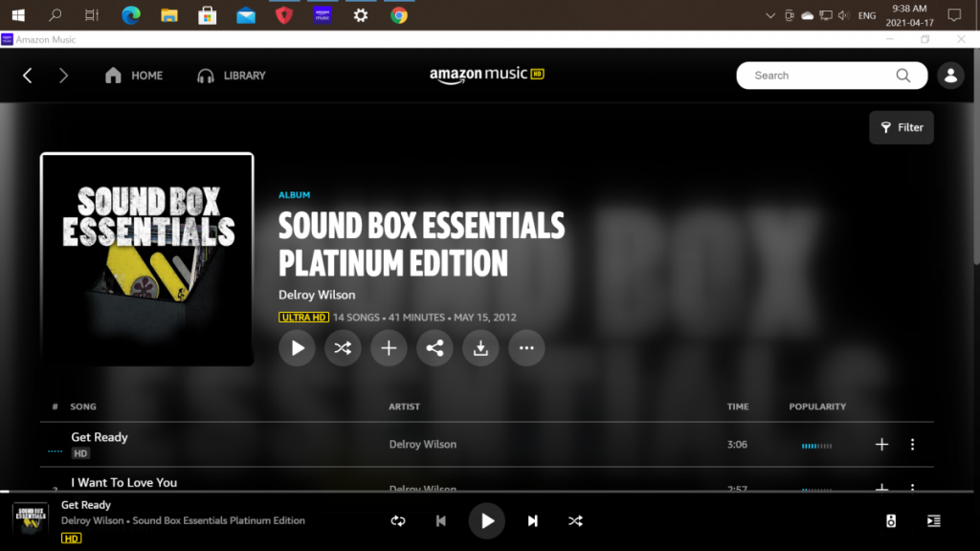The height and width of the screenshot is (551, 980).
Task: Click the search magnifier icon
Action: pos(903,76)
